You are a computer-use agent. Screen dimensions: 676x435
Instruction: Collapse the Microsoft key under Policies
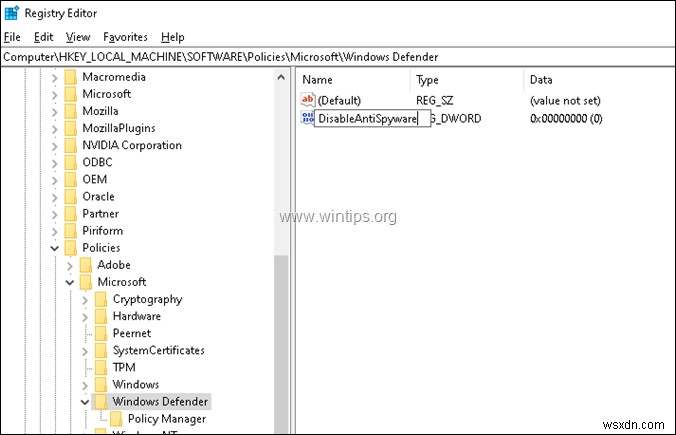click(x=70, y=283)
